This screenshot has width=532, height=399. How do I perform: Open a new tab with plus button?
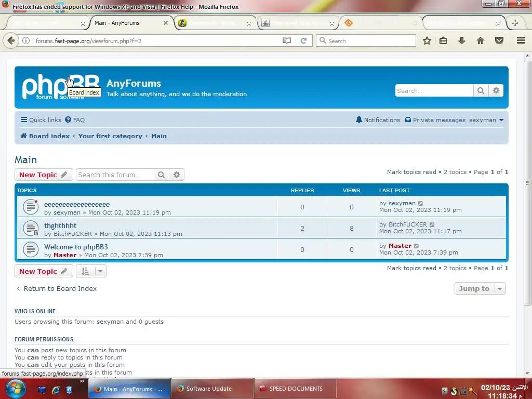point(515,23)
